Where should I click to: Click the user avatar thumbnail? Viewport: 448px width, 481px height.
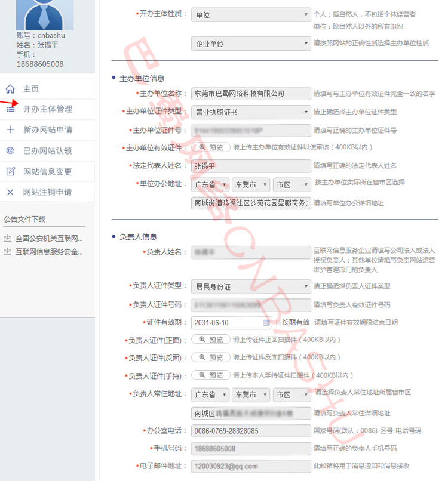point(44,15)
